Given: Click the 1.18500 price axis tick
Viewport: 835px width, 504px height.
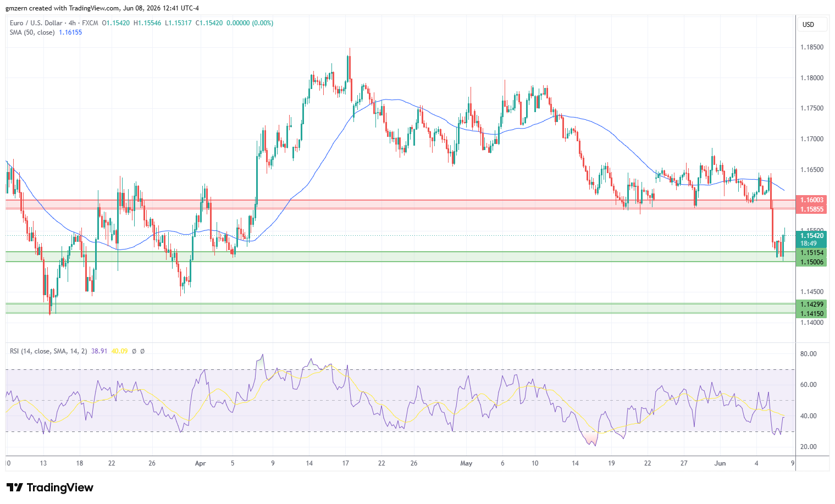Looking at the screenshot, I should (x=812, y=47).
